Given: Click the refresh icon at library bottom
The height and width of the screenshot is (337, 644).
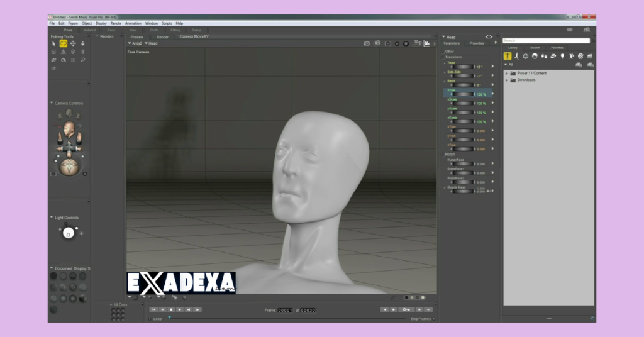Looking at the screenshot, I should tap(592, 318).
